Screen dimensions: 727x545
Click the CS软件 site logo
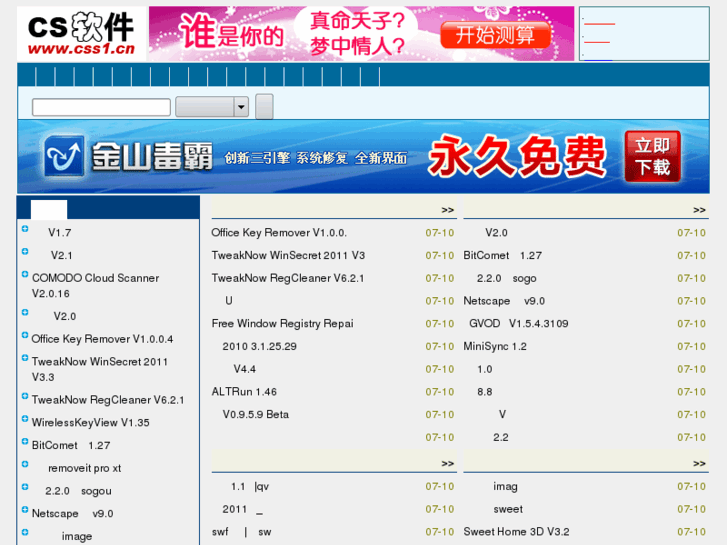point(81,33)
